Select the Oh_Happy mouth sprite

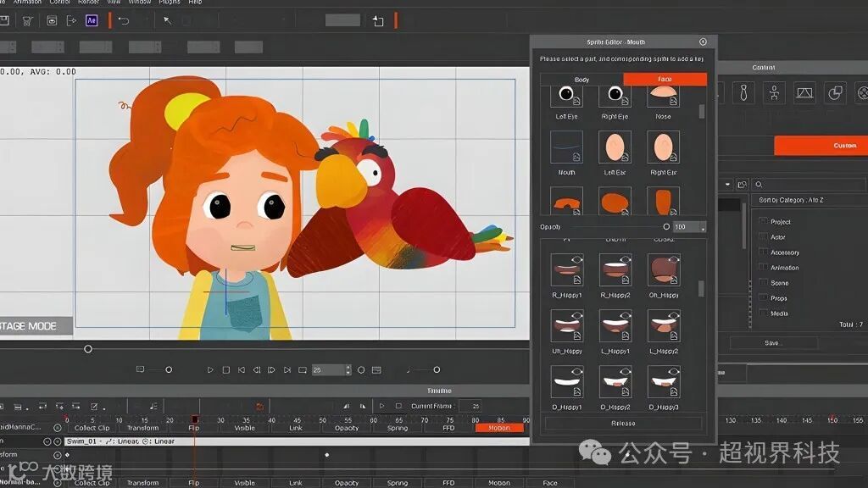664,270
